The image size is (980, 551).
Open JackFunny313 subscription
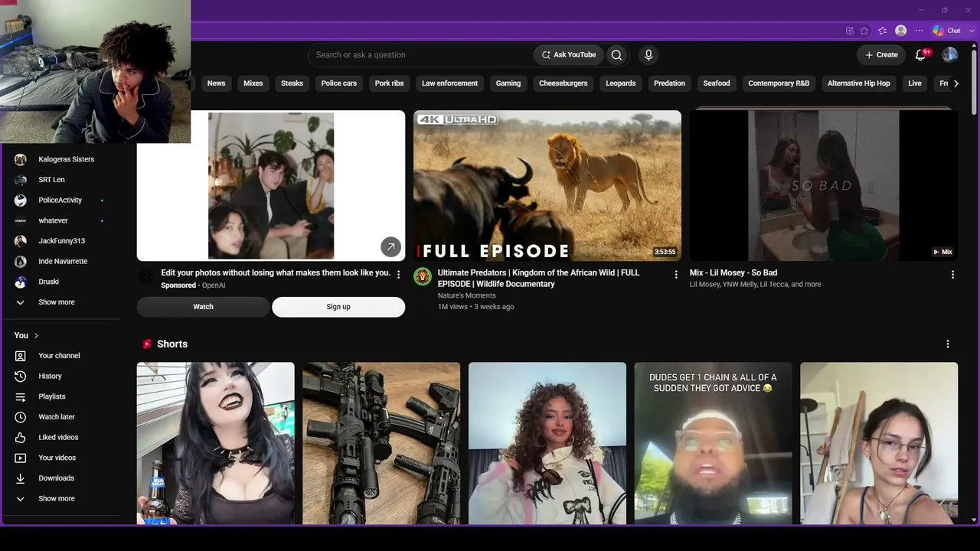click(x=60, y=241)
